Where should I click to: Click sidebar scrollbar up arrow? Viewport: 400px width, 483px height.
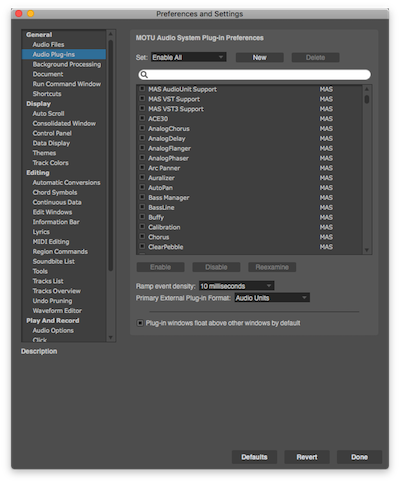tap(111, 34)
